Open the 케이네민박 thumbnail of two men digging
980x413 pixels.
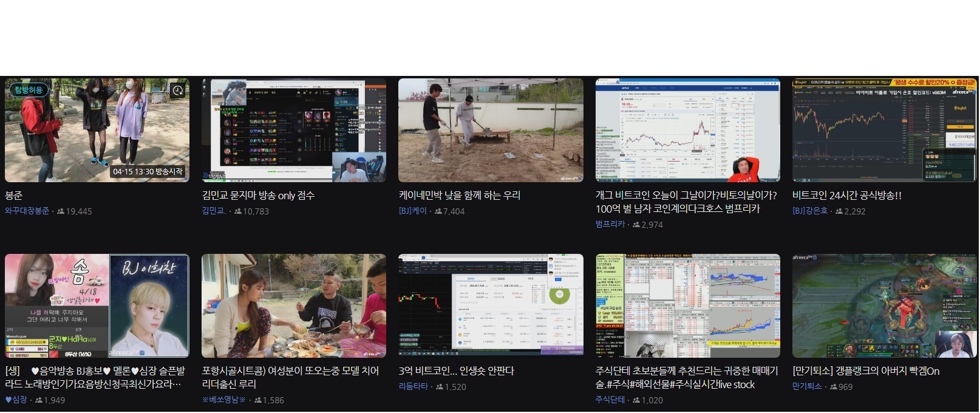pyautogui.click(x=491, y=130)
